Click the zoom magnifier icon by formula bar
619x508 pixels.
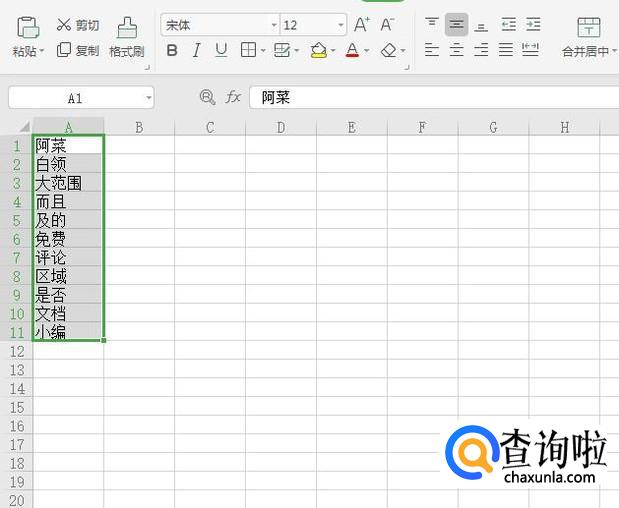click(208, 97)
